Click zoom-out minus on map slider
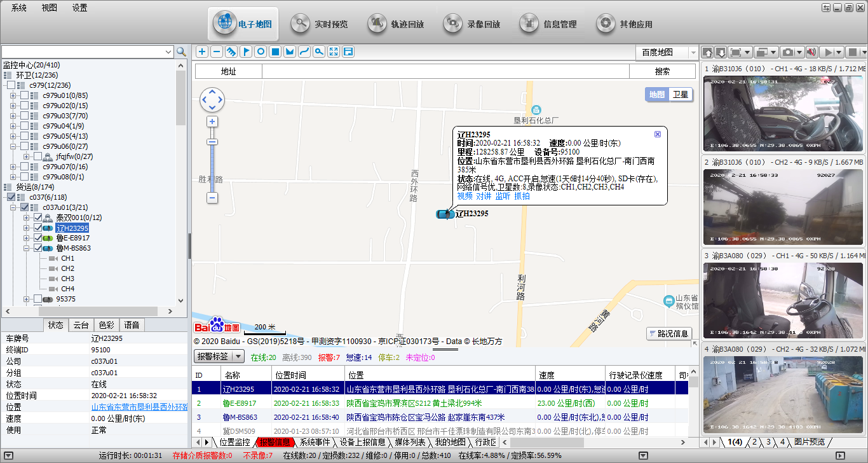868x463 pixels. tap(212, 198)
